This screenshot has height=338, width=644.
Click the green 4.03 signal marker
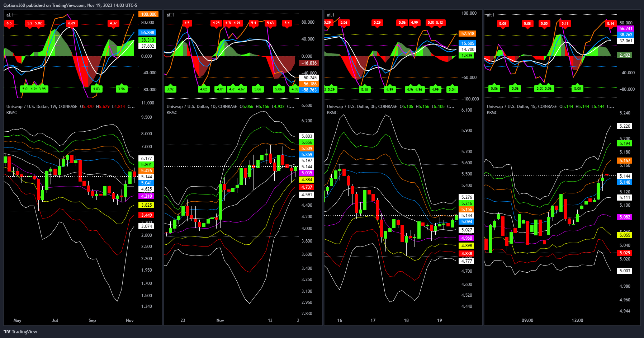click(x=96, y=89)
